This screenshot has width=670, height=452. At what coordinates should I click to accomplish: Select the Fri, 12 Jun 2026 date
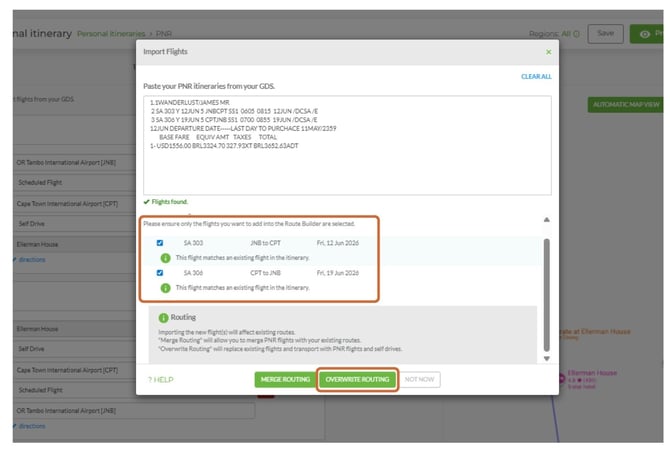coord(338,243)
